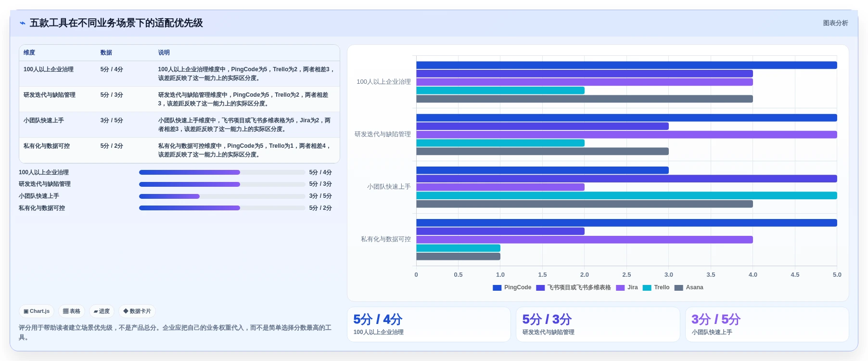Viewport: 868px width, 361px height.
Task: Click the 图表分析 label in the header
Action: point(835,23)
